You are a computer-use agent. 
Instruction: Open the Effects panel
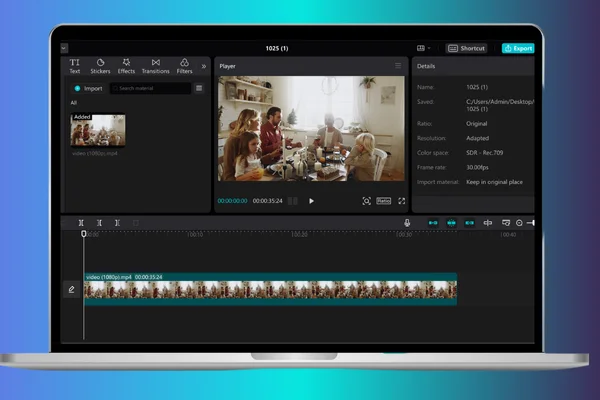pos(126,66)
